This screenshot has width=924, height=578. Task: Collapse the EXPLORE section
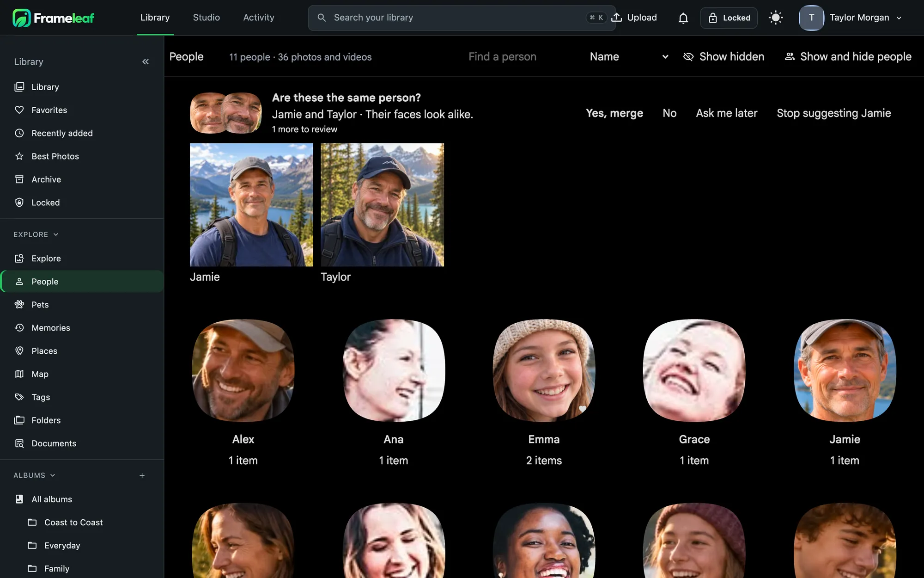coord(36,234)
